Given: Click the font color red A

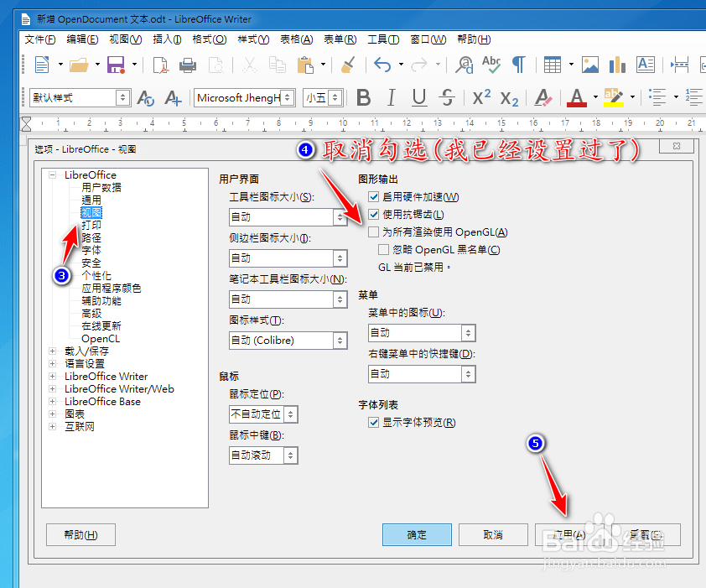Looking at the screenshot, I should click(x=577, y=97).
